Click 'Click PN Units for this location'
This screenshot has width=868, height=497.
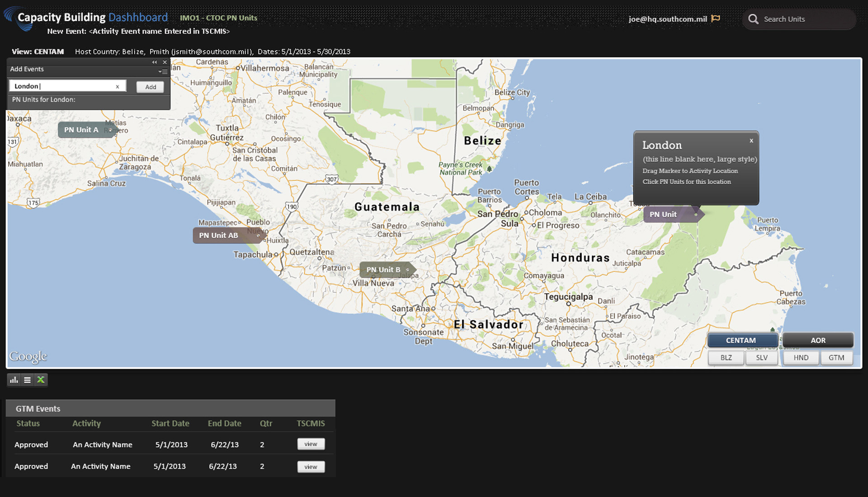pyautogui.click(x=687, y=182)
